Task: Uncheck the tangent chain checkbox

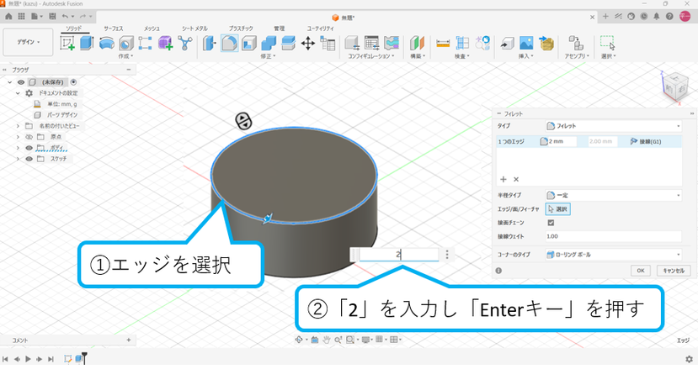Action: (551, 223)
